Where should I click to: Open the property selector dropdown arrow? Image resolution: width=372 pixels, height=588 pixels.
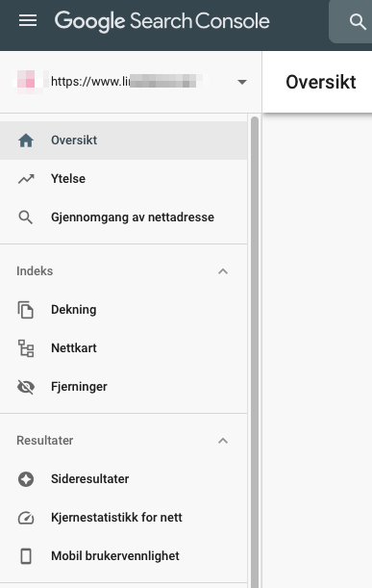[x=242, y=82]
